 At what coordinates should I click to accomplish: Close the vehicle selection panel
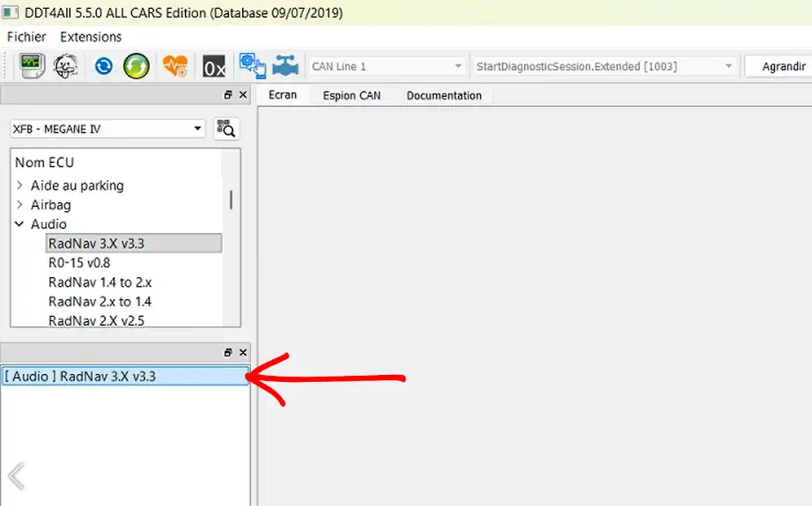[x=243, y=95]
